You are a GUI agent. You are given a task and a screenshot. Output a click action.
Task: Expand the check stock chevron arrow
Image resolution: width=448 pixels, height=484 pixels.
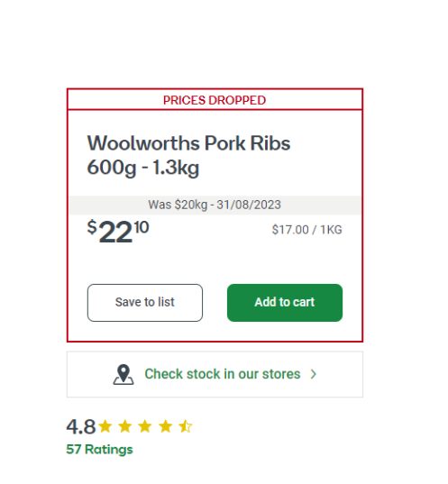tap(314, 374)
